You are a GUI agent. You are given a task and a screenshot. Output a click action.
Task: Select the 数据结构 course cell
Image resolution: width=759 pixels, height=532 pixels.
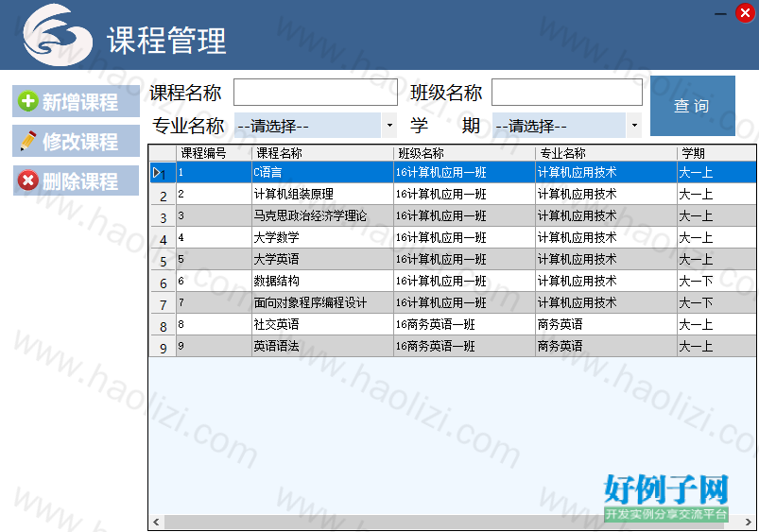(323, 282)
